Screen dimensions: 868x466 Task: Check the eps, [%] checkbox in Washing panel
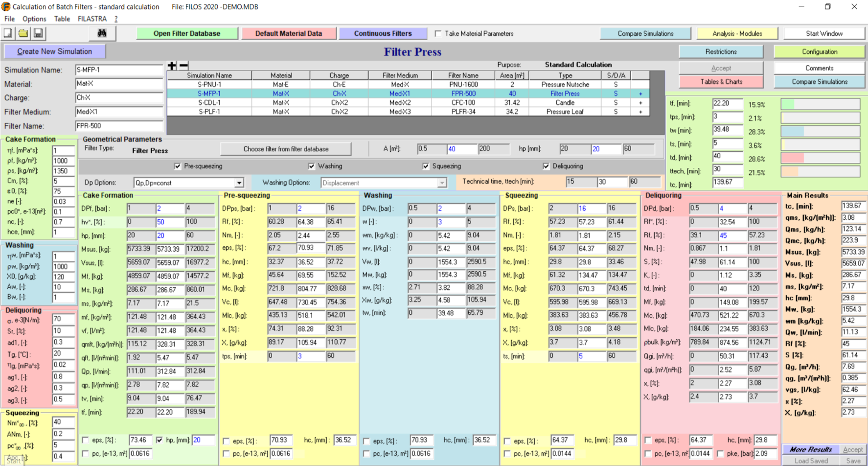point(366,441)
